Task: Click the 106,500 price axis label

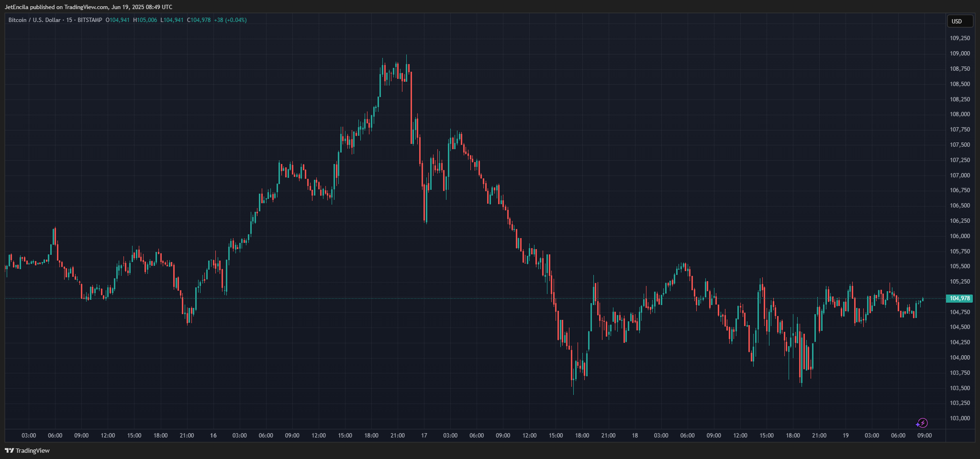Action: coord(960,206)
